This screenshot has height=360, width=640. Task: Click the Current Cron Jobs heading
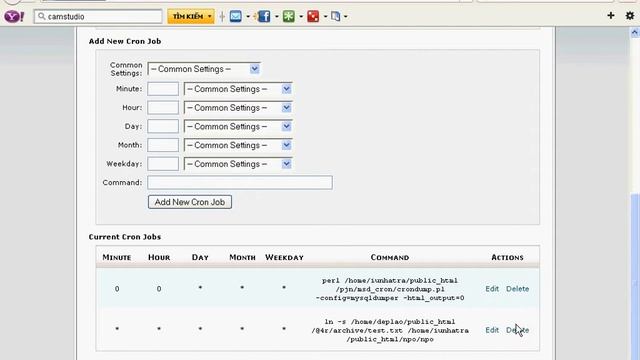coord(125,237)
